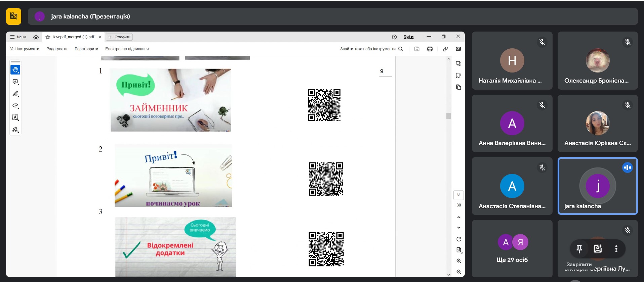Click the Починаємо урок slide thumbnail
This screenshot has width=644, height=282.
[x=173, y=176]
